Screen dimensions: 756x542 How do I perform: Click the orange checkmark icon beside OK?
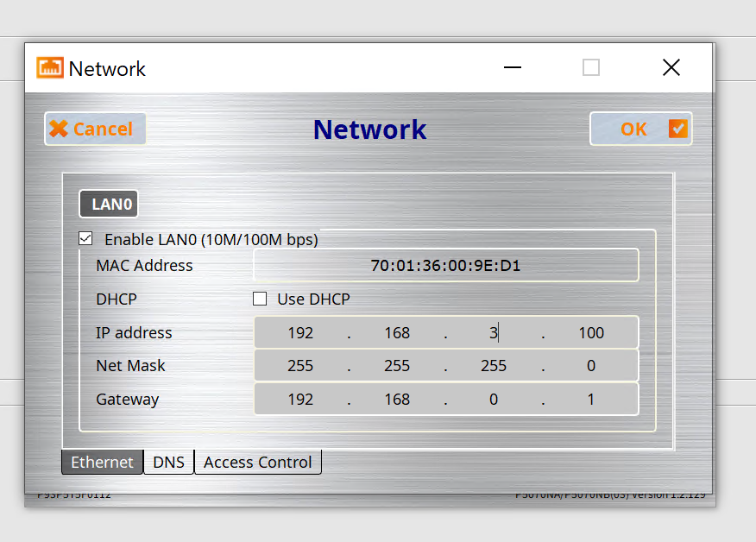[x=678, y=129]
